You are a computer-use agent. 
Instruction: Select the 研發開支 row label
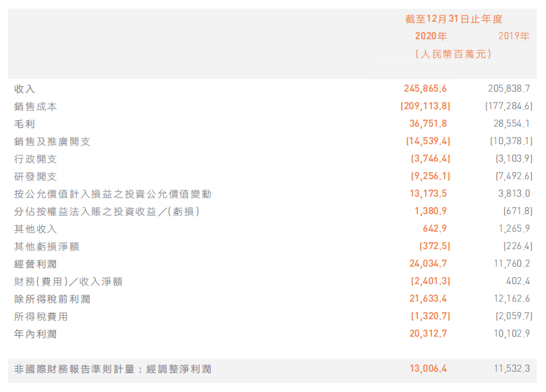(36, 176)
